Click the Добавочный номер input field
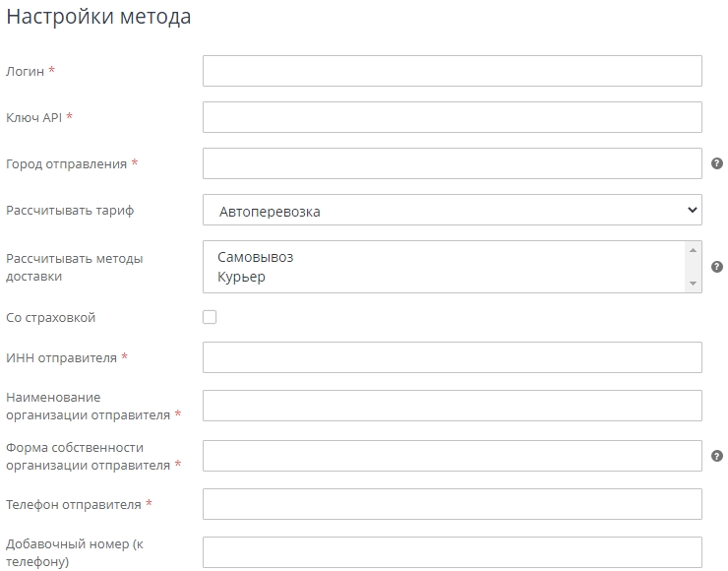The height and width of the screenshot is (571, 728). pos(452,552)
